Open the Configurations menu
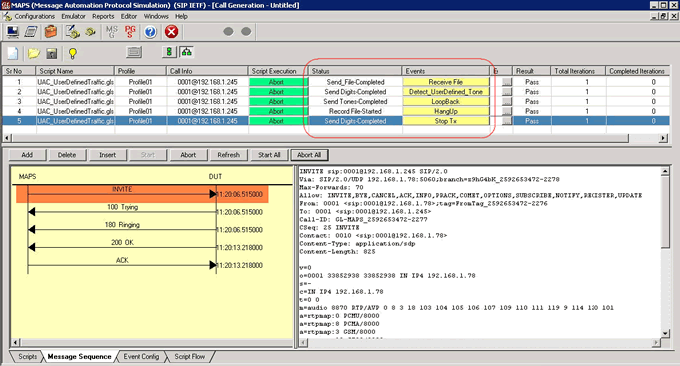Viewport: 680px width, 366px height. click(x=34, y=16)
